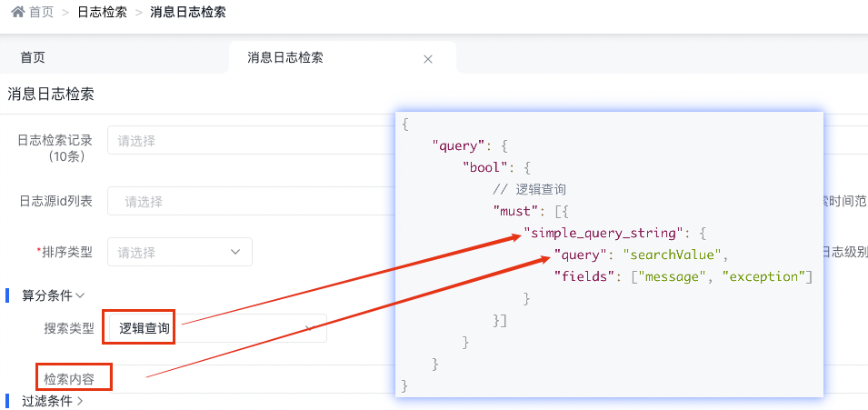Open 日志检索 breadcrumb link
The width and height of the screenshot is (868, 410).
click(x=103, y=12)
